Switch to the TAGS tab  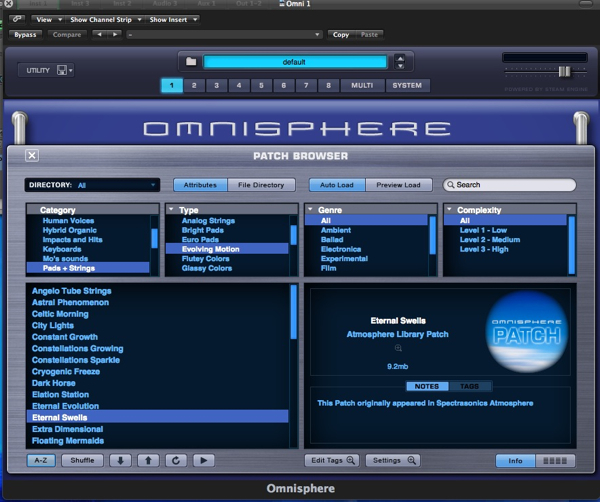point(470,386)
